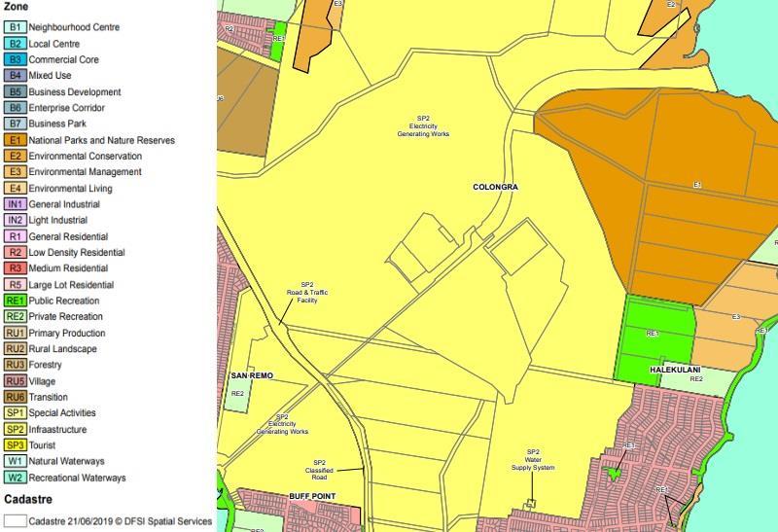Click the SP1 Special Activities swatch
Screen dimensions: 778x532
click(x=15, y=413)
